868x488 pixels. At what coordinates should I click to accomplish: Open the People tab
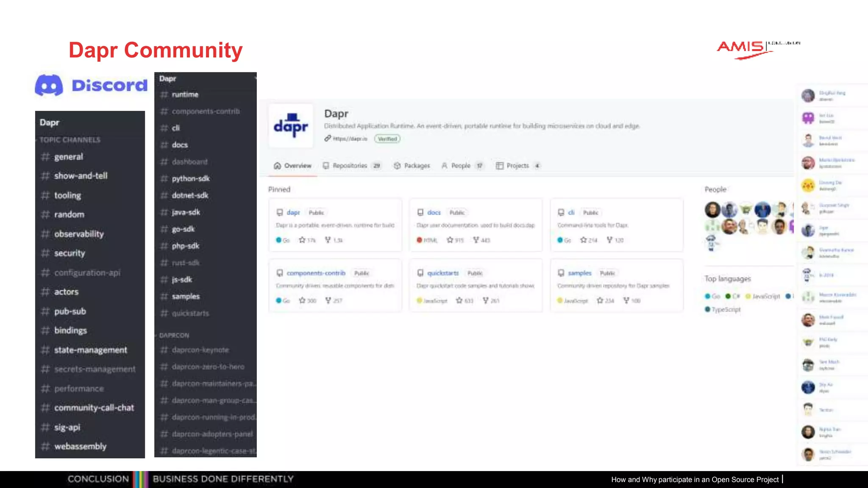coord(462,166)
